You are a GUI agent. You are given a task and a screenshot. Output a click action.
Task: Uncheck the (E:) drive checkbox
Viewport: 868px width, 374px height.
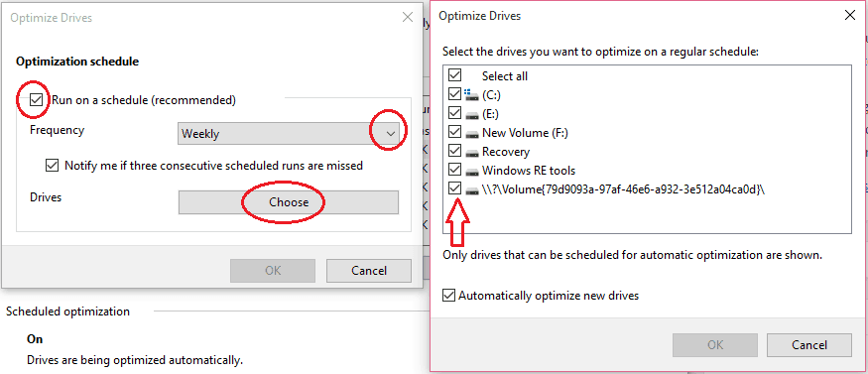(454, 113)
